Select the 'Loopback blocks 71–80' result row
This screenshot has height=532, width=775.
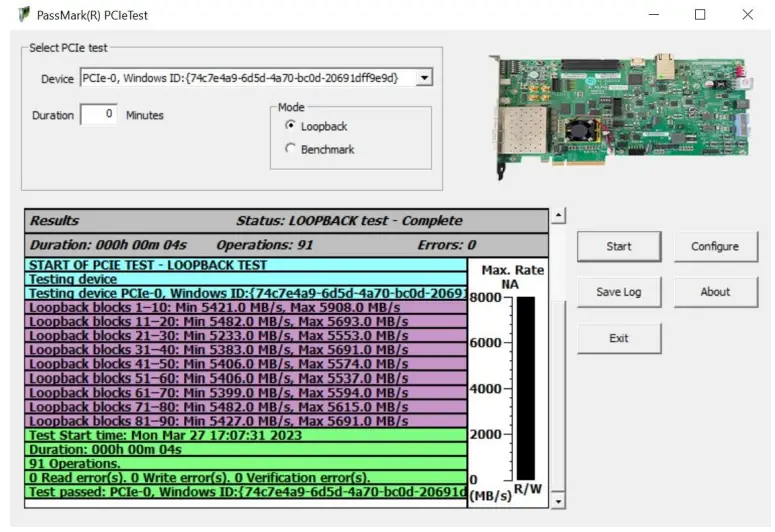click(x=246, y=407)
